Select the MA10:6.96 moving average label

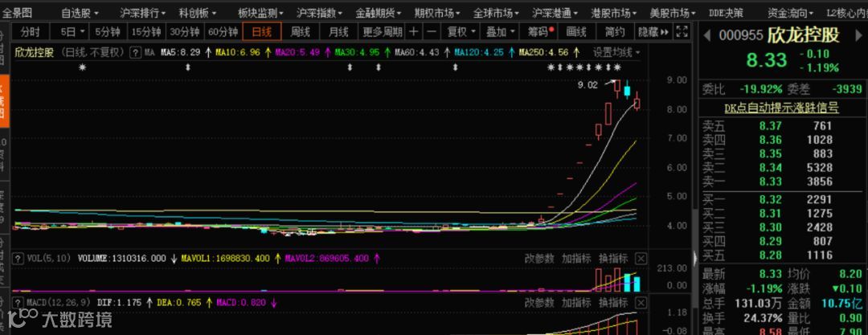tap(237, 53)
